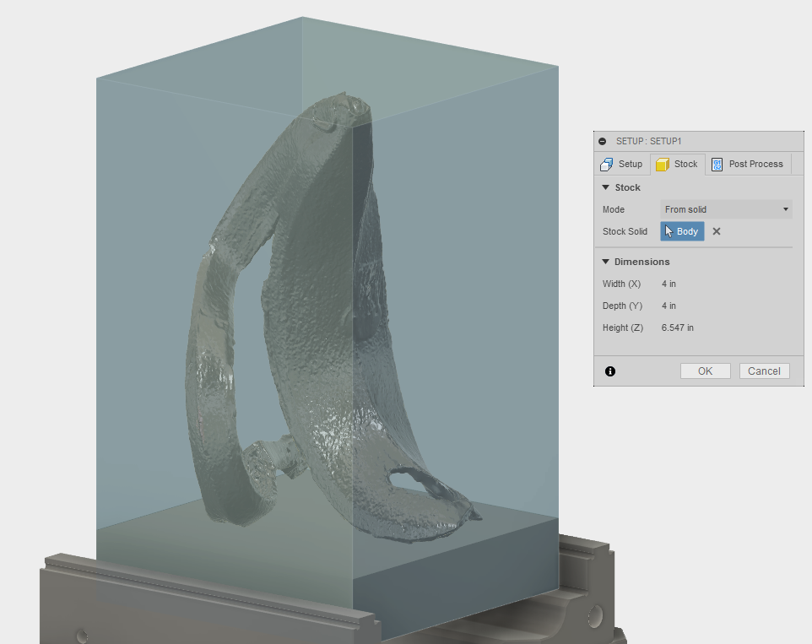Collapse the Stock section
The height and width of the screenshot is (644, 812).
click(605, 187)
